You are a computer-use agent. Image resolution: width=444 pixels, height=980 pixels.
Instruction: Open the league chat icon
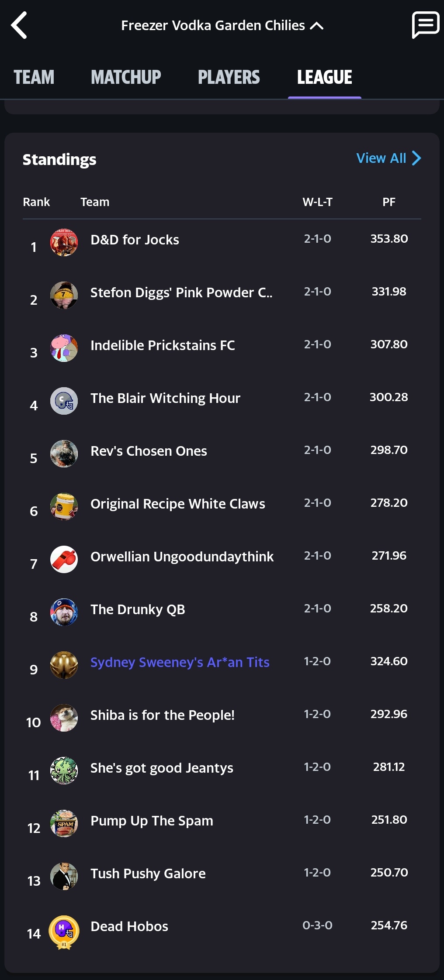[425, 25]
